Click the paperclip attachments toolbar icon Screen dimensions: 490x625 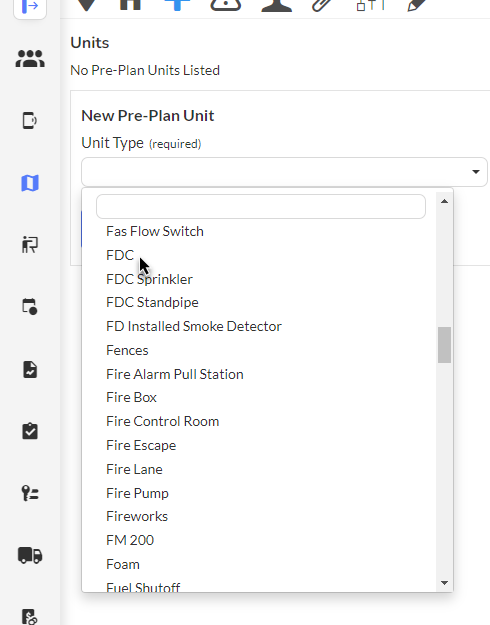click(322, 5)
